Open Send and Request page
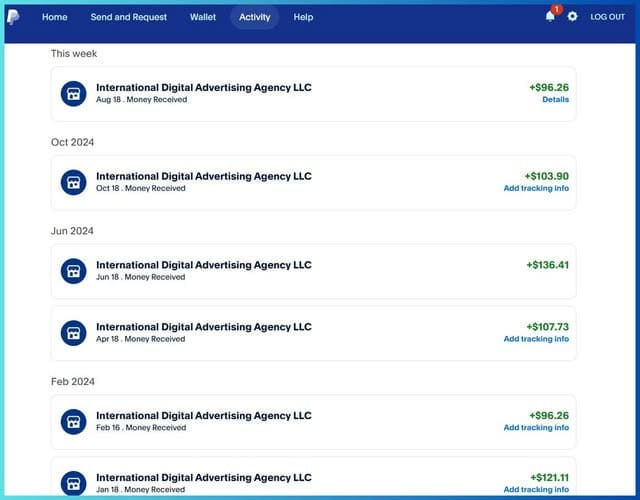Viewport: 640px width, 500px height. (129, 17)
